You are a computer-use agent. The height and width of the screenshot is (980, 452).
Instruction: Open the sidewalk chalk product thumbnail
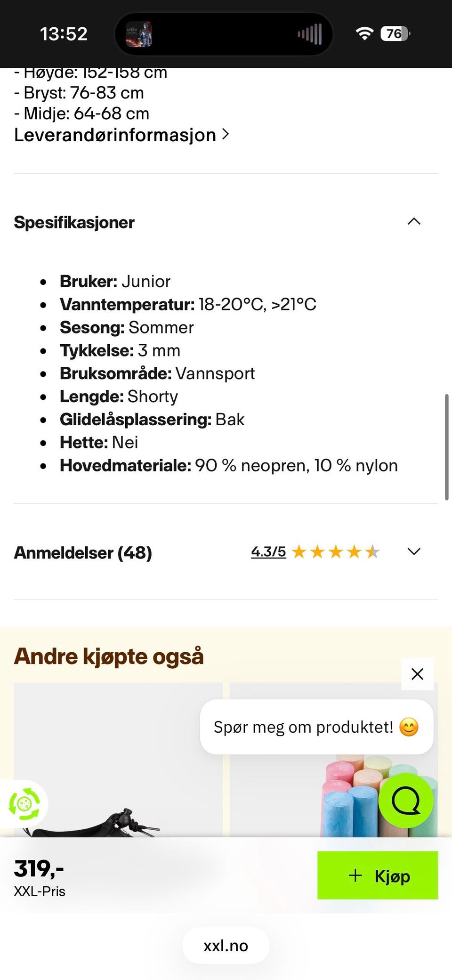point(333,760)
